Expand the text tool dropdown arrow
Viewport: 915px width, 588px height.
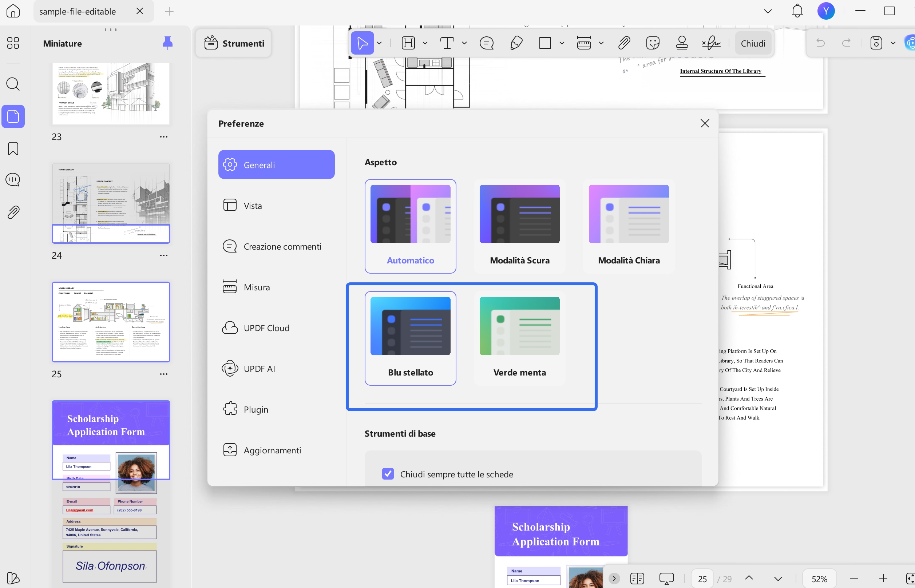[x=464, y=43]
